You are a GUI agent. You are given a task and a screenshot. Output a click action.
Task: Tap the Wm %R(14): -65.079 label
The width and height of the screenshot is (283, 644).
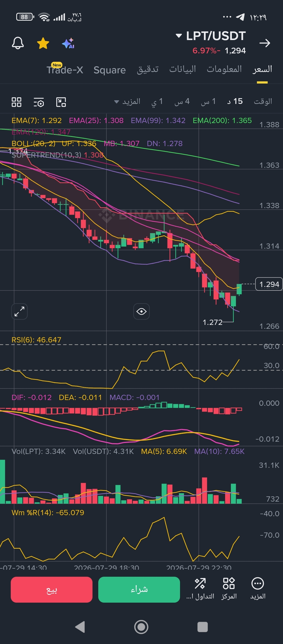(x=48, y=513)
